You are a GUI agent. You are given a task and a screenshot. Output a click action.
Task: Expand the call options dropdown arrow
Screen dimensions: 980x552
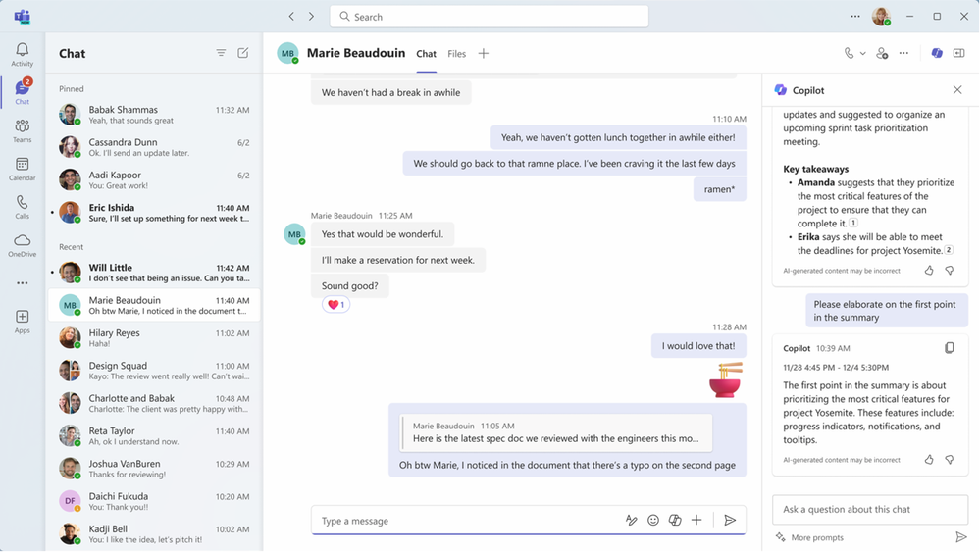tap(862, 54)
